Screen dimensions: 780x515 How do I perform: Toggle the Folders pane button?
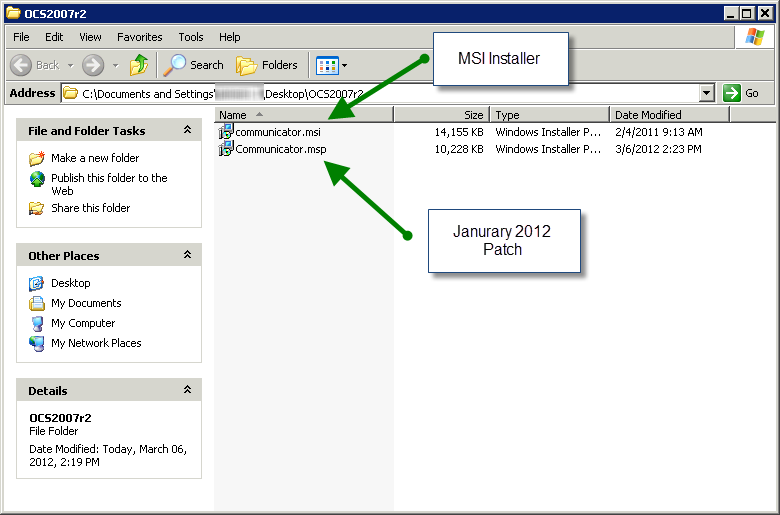[267, 65]
